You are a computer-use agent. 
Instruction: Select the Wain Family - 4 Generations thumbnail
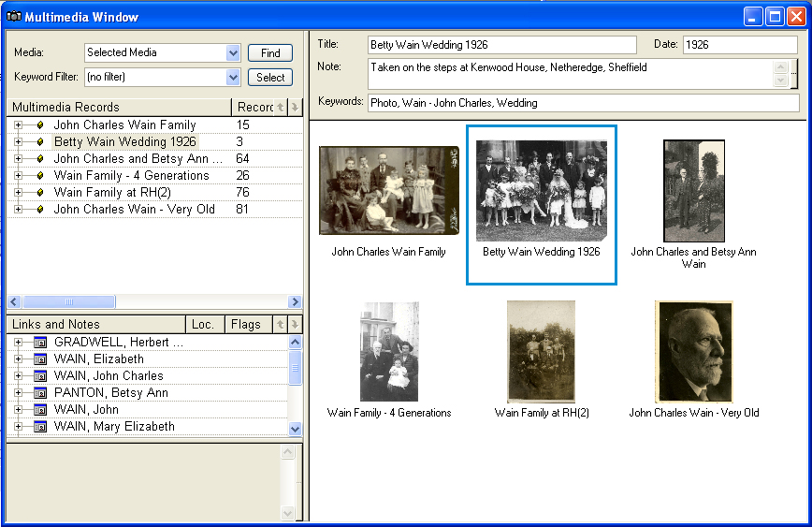pos(389,352)
